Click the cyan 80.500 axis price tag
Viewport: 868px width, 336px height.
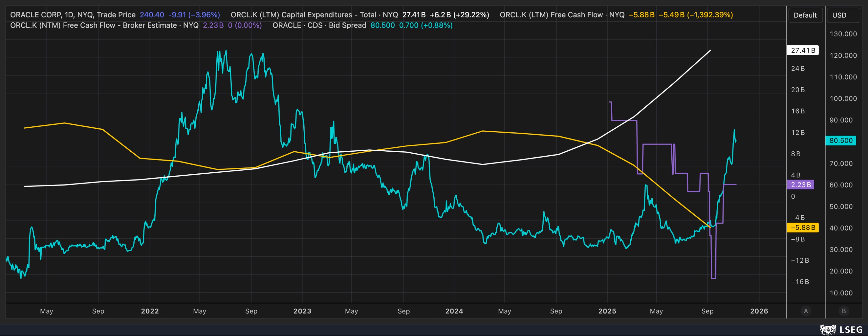pos(841,140)
